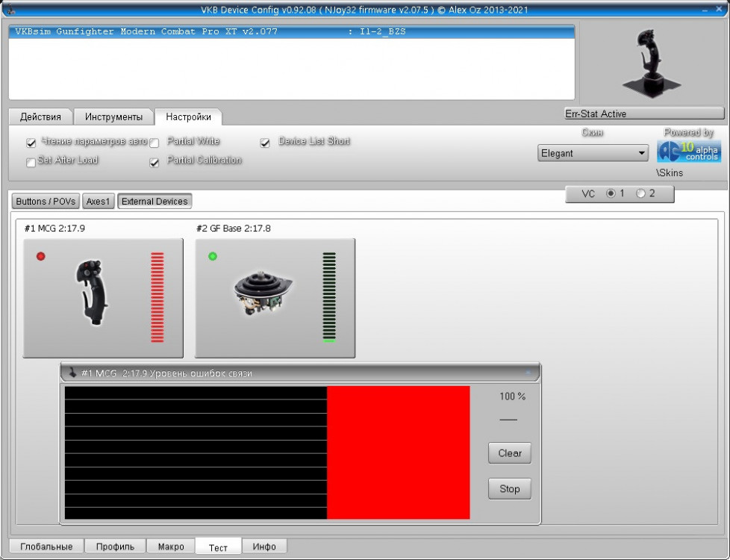The height and width of the screenshot is (560, 730).
Task: Toggle the Partial Write checkbox
Action: click(155, 143)
